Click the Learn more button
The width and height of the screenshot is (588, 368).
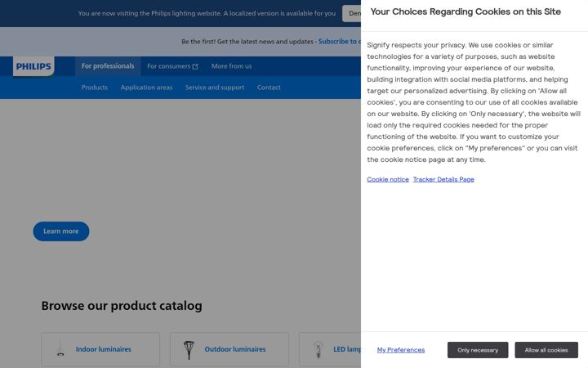coord(61,231)
